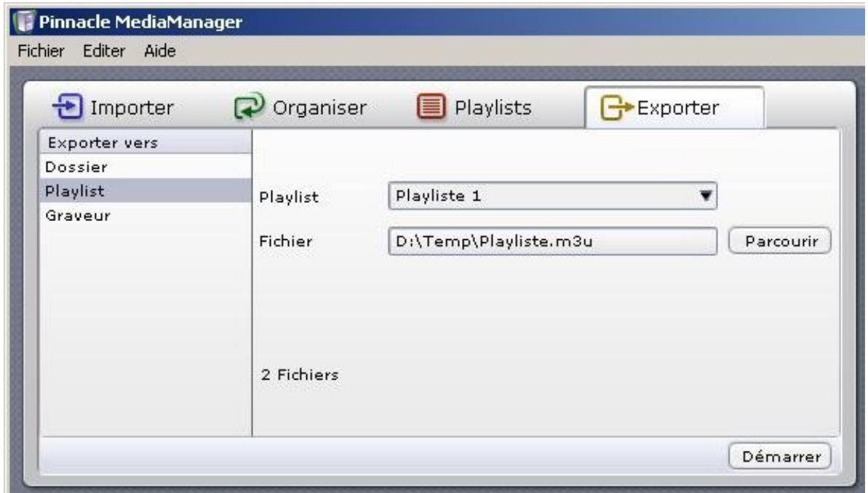The image size is (868, 493).
Task: Select Playlist in the Exporter vers list
Action: coord(146,191)
